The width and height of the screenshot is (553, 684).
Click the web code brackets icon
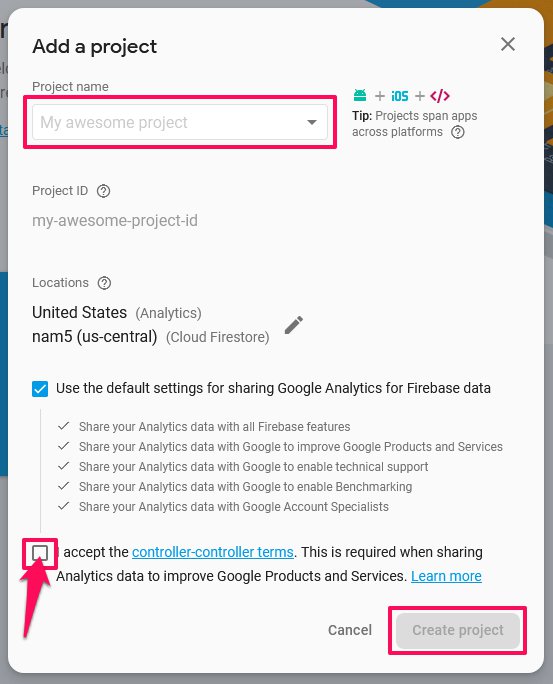(x=440, y=96)
